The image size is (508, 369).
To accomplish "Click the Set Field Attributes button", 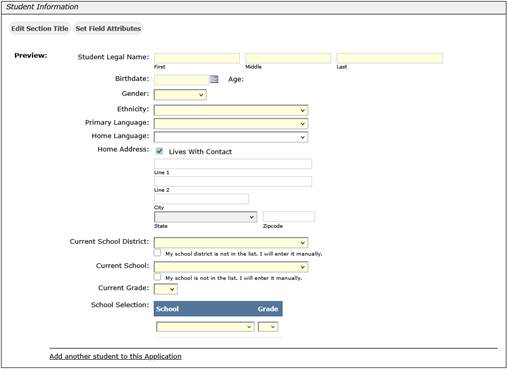I will (108, 29).
